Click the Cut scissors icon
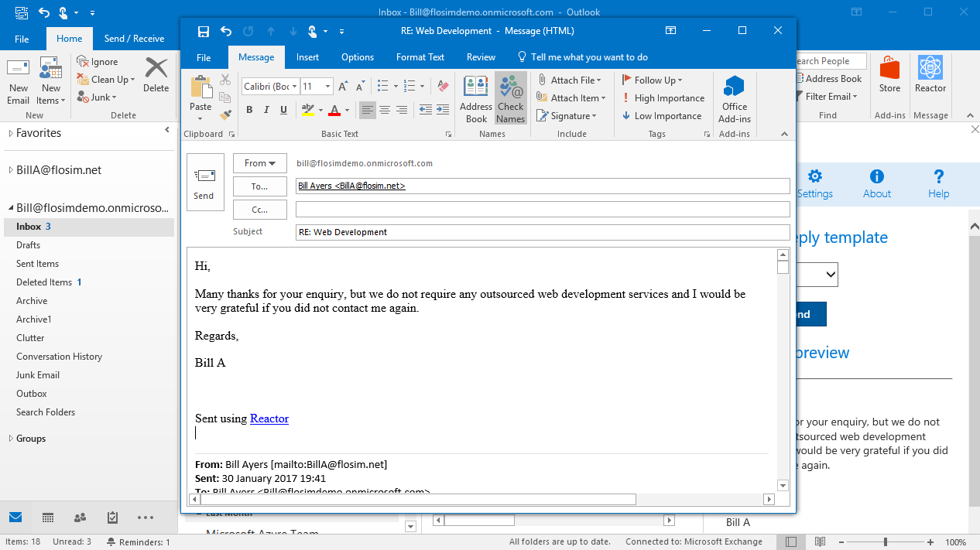 coord(225,80)
